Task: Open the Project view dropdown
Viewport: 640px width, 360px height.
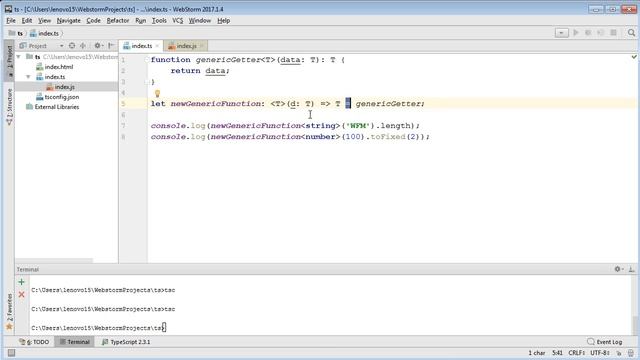Action: [61, 46]
